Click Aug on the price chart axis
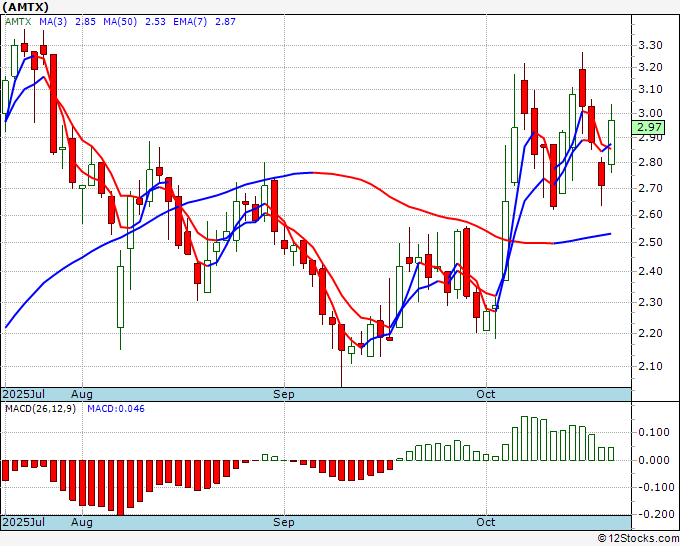680x546 pixels. 82,394
